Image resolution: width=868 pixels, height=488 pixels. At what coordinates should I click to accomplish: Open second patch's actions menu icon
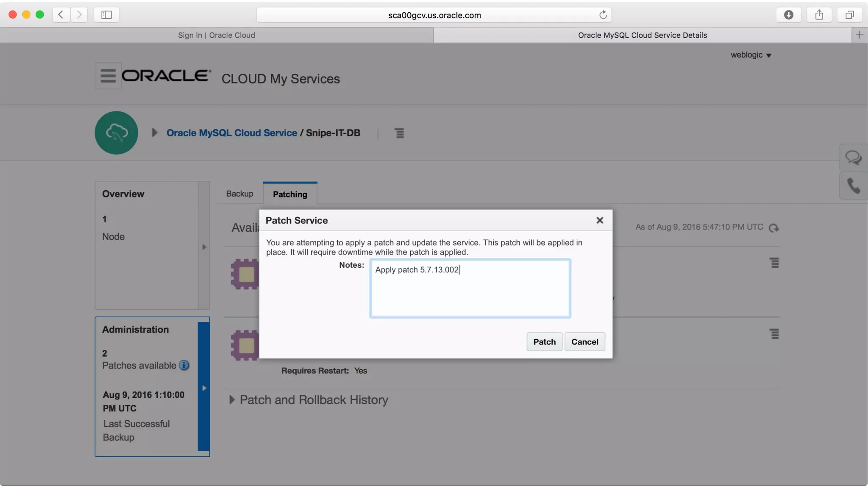pyautogui.click(x=774, y=334)
